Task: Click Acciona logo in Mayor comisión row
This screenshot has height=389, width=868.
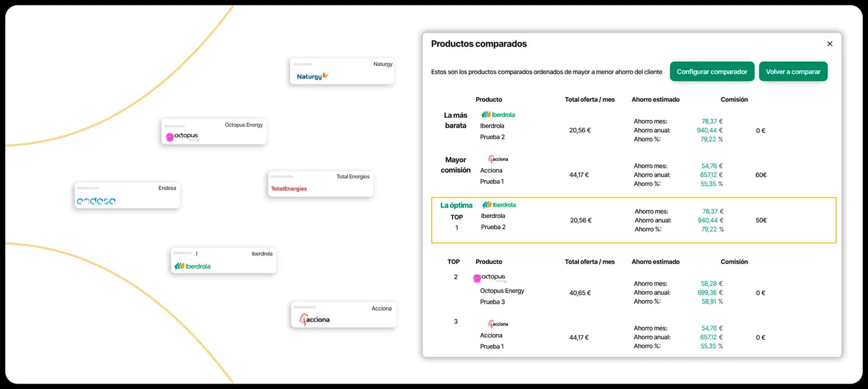Action: 498,159
